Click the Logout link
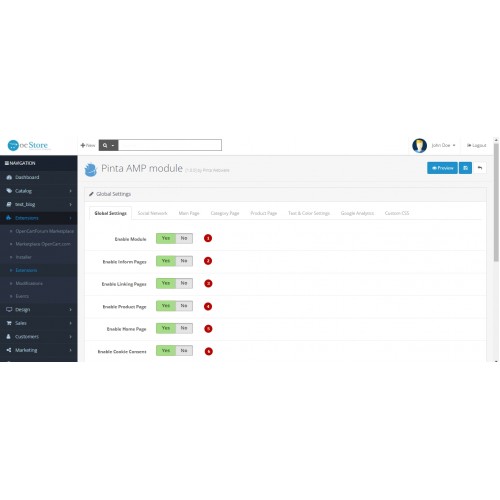 (x=476, y=145)
